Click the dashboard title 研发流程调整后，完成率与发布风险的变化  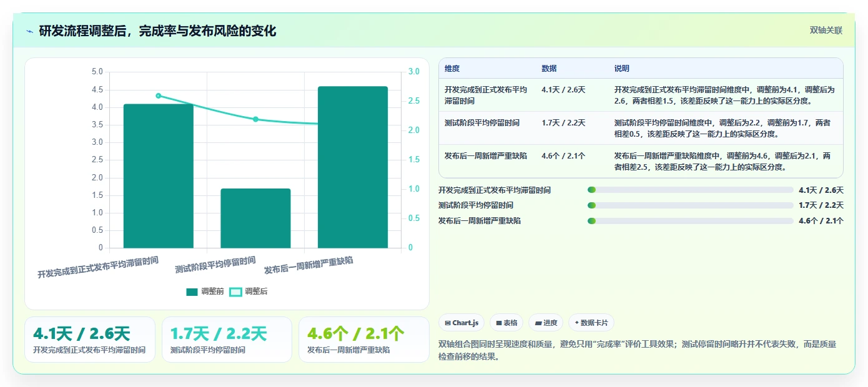click(x=157, y=31)
